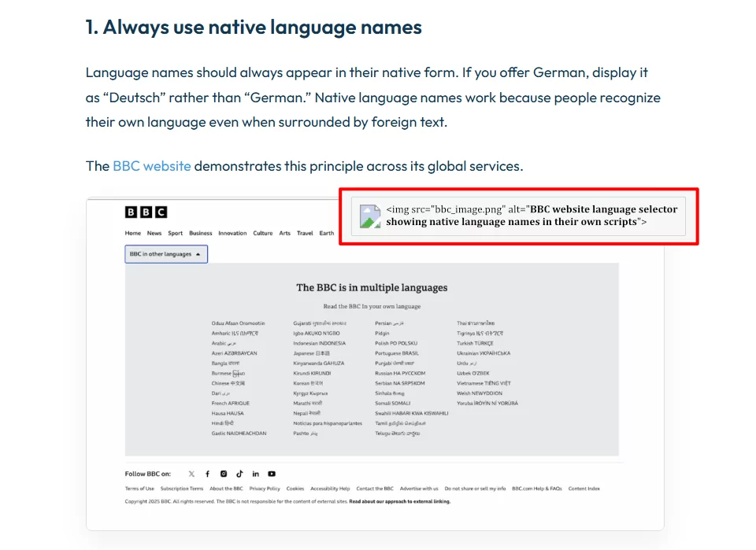Select the Home menu item
This screenshot has height=550, width=756.
[133, 233]
